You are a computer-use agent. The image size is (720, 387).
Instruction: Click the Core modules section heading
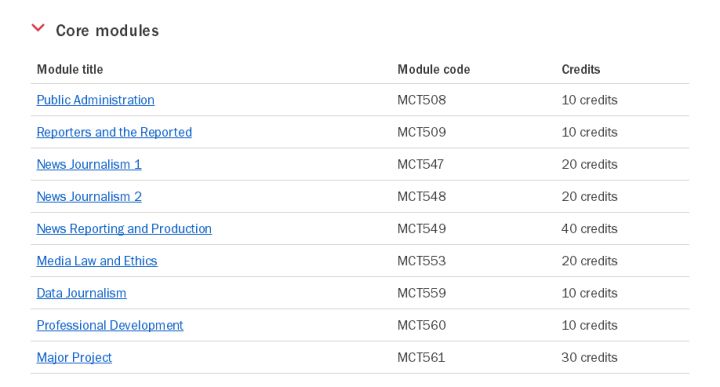coord(107,31)
